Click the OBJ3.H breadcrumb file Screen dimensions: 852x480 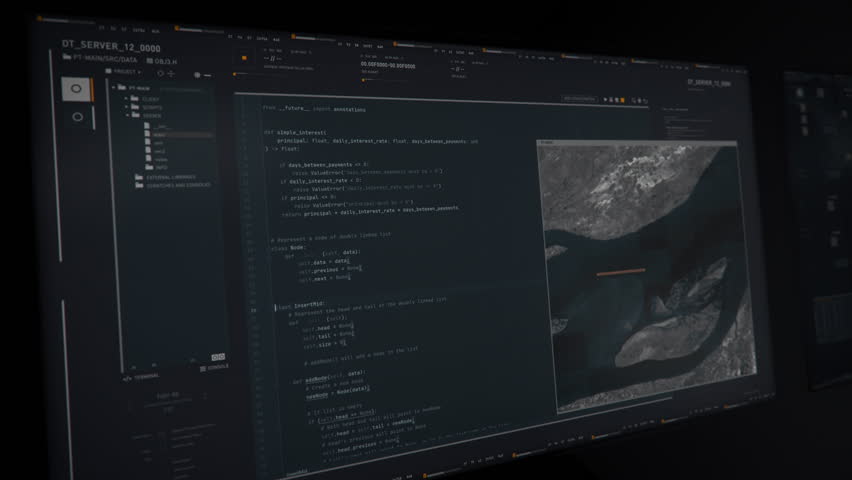tap(162, 61)
